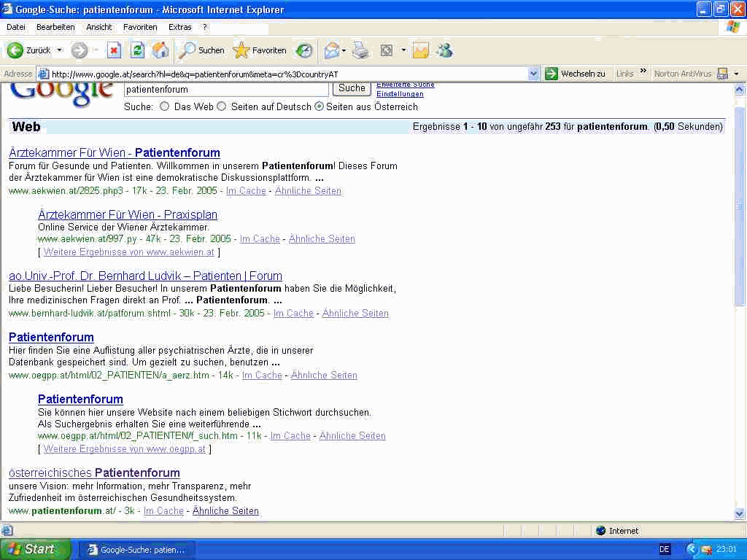The width and height of the screenshot is (747, 560).
Task: Click the scrollbar down arrow
Action: point(740,513)
